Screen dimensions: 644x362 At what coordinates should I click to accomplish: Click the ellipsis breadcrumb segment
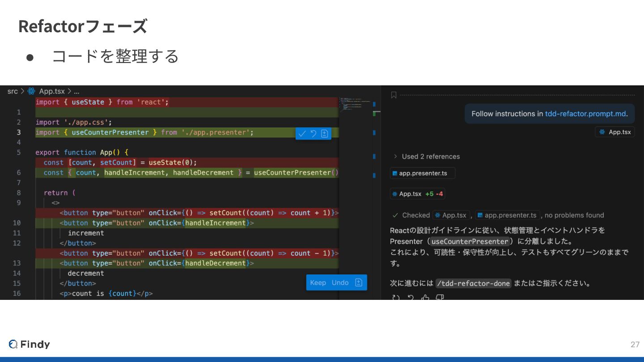76,91
